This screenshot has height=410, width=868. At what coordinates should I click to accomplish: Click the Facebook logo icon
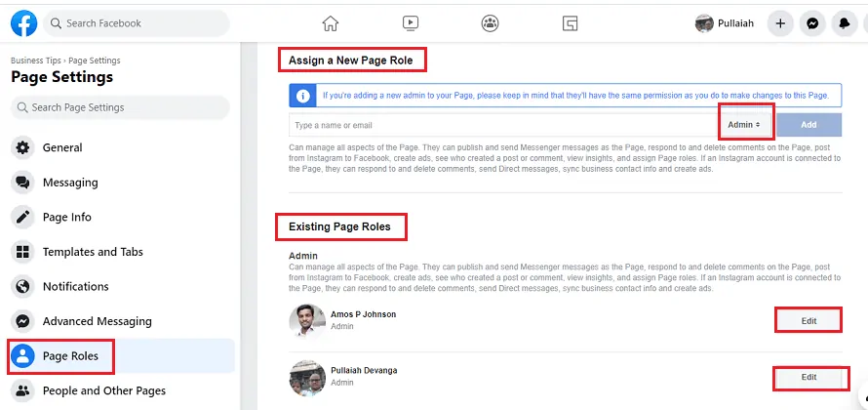coord(23,22)
